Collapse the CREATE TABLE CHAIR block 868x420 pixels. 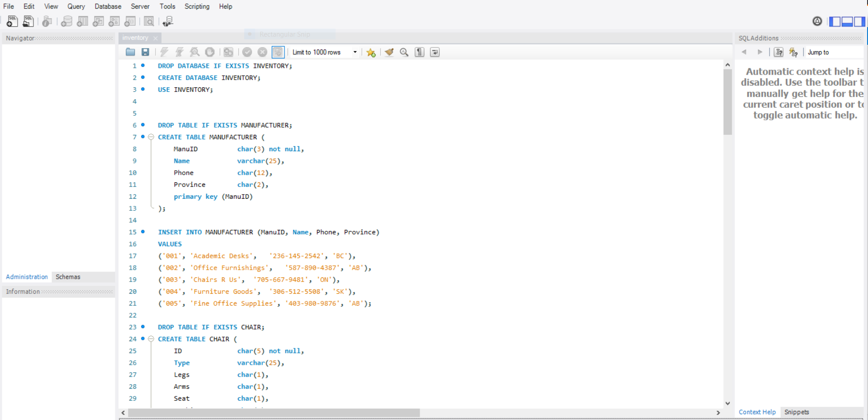click(151, 339)
